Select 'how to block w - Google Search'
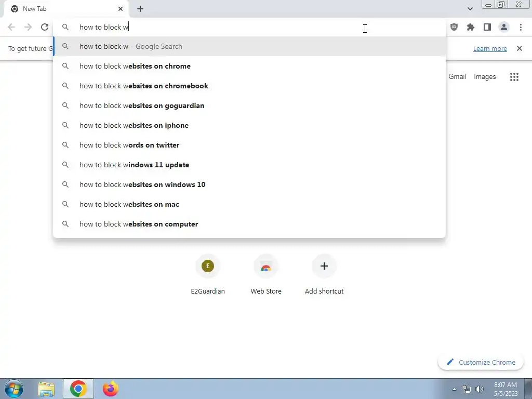Viewport: 532px width, 399px height. pyautogui.click(x=249, y=46)
